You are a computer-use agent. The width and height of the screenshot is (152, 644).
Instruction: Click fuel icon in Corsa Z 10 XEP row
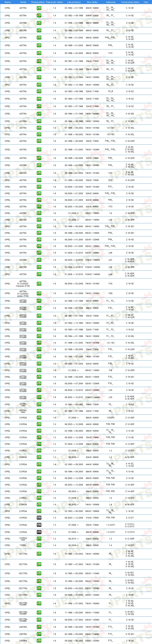pyautogui.click(x=39, y=424)
